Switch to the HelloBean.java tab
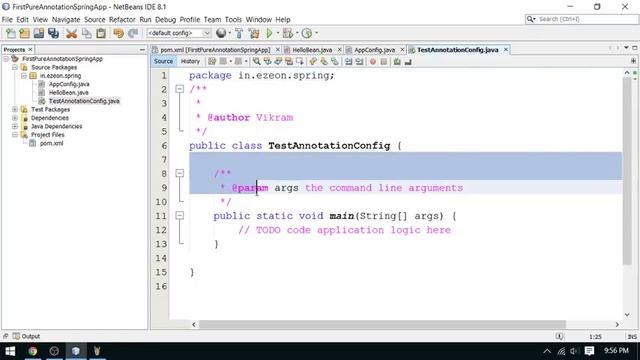Viewport: 640px width, 360px height. [x=312, y=50]
